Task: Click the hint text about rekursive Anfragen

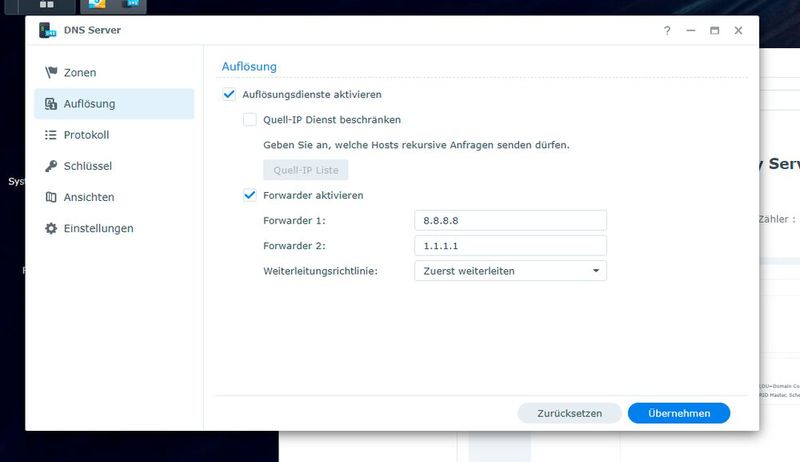Action: [416, 145]
